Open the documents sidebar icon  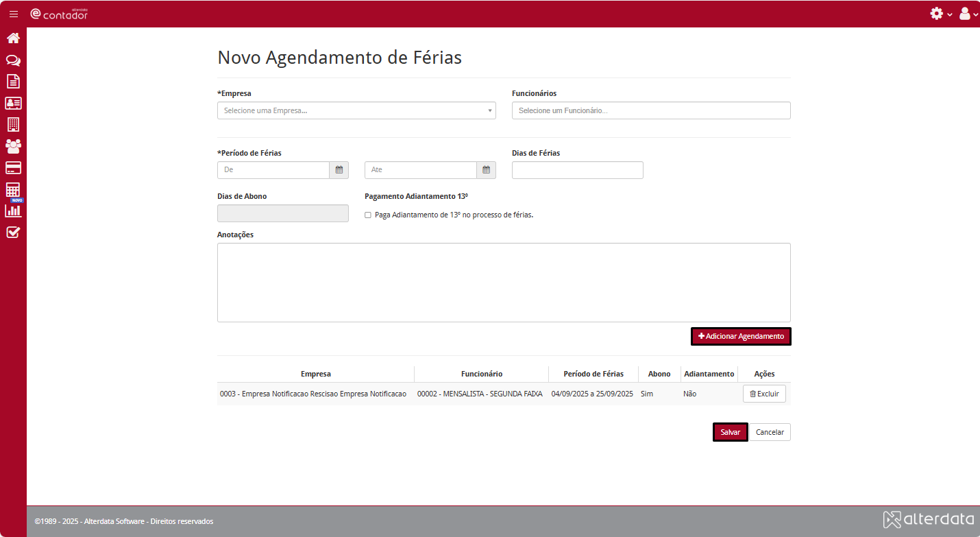point(13,82)
